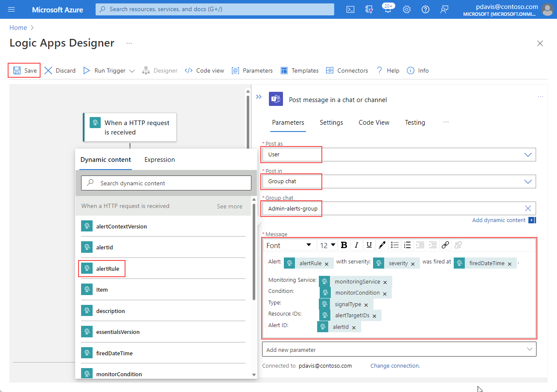Open Cloud Shell from the top bar

point(350,9)
